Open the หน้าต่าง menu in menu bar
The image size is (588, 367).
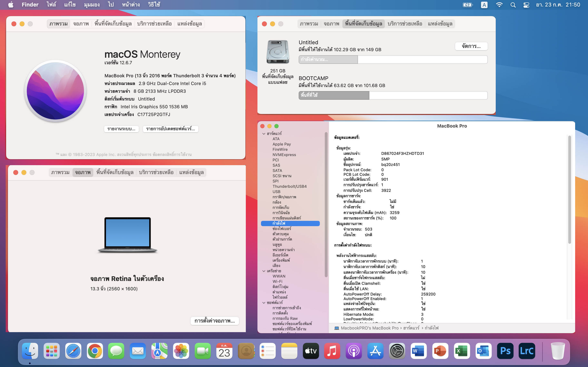[131, 5]
